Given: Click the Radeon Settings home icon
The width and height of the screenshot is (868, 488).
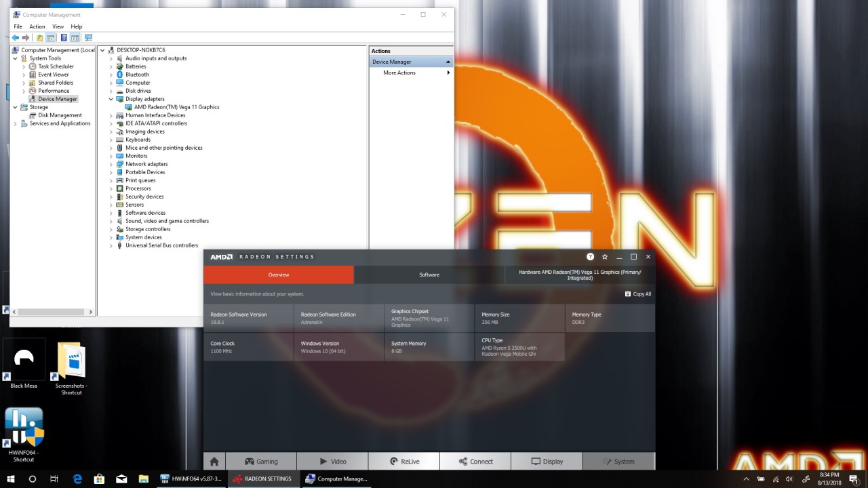Looking at the screenshot, I should coord(214,462).
